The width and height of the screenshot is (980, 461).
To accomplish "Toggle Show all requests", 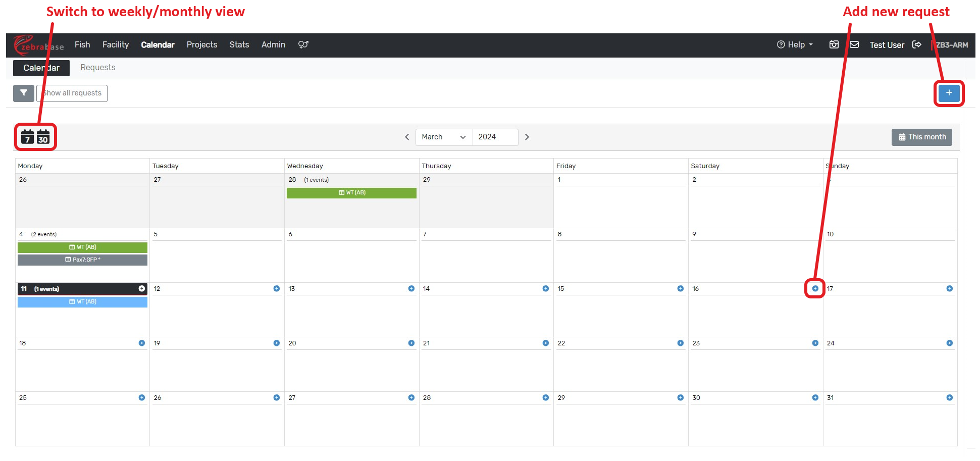I will tap(72, 93).
